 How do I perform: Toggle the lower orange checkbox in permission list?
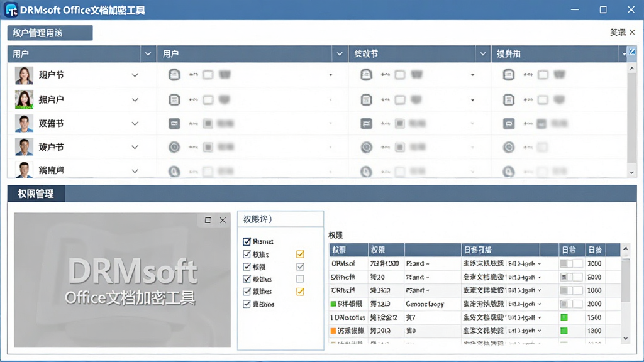click(x=300, y=292)
